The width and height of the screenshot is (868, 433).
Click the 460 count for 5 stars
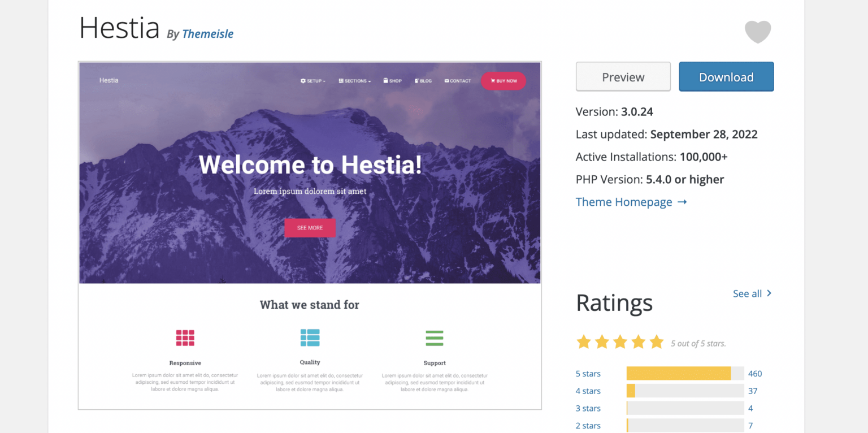[755, 374]
